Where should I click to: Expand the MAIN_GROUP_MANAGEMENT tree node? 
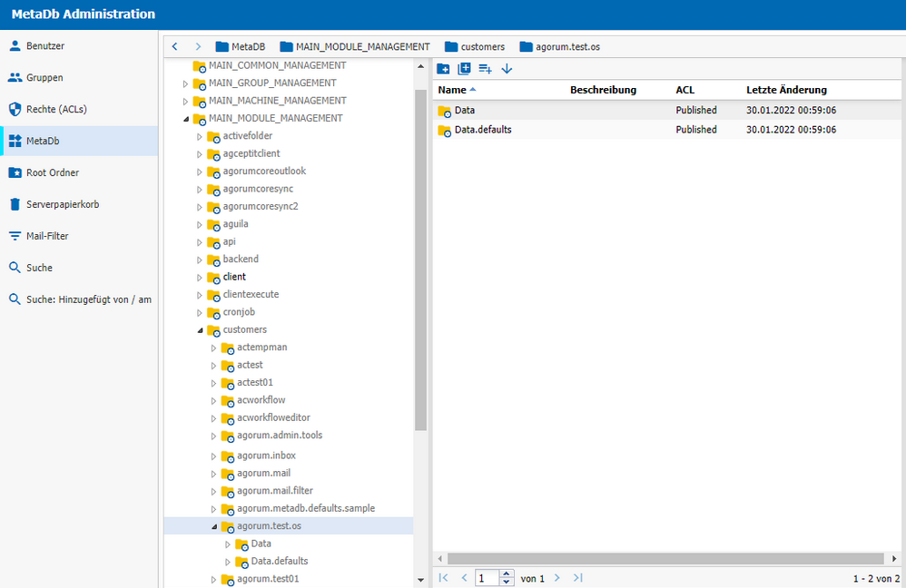185,83
